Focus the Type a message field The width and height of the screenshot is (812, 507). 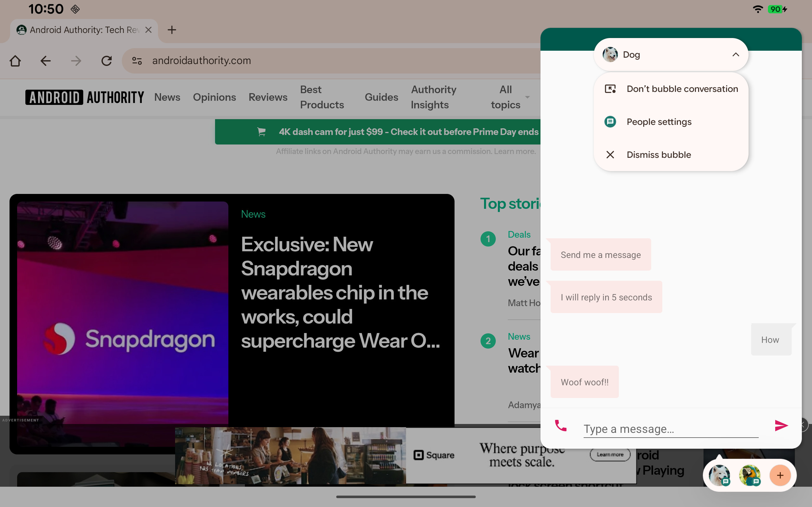(x=671, y=429)
